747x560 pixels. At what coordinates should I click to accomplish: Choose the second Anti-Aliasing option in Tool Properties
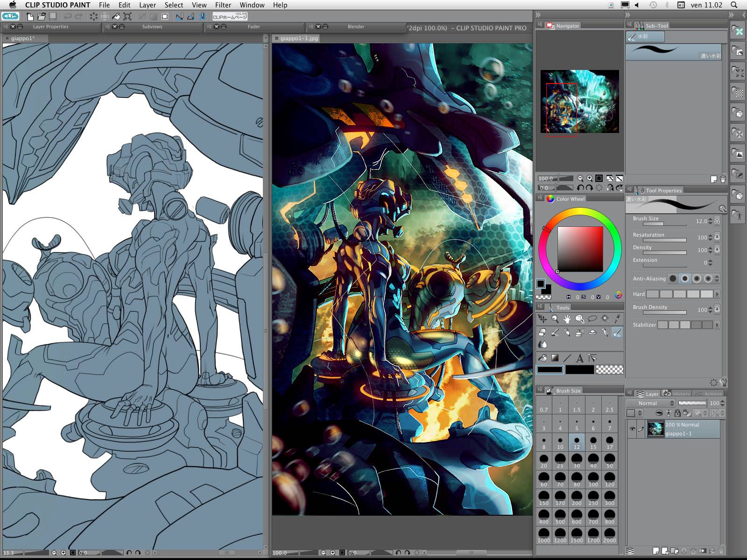click(x=685, y=278)
